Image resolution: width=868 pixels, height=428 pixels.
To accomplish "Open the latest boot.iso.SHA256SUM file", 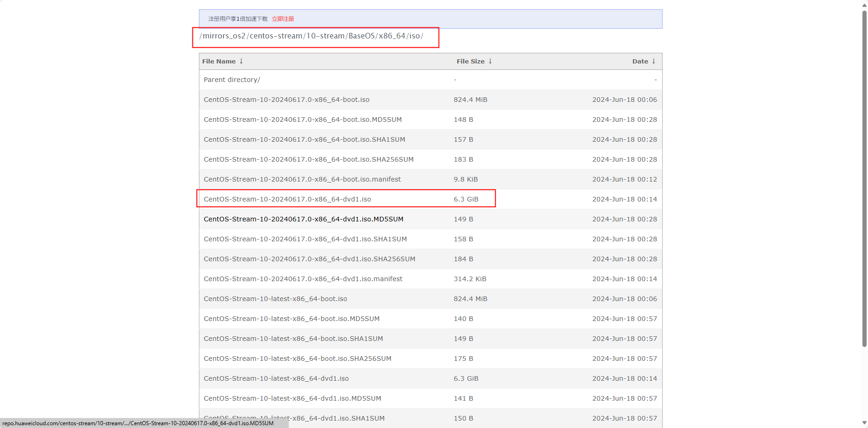I will [x=298, y=359].
